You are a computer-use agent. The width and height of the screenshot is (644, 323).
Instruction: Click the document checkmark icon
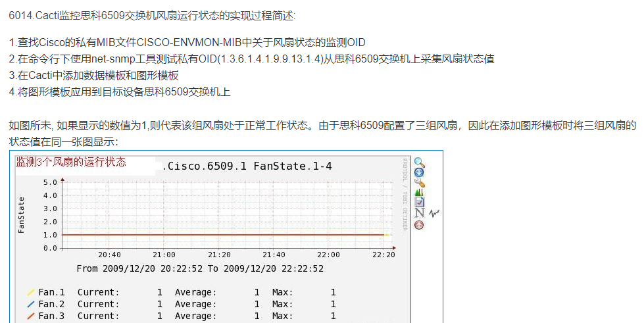pos(419,202)
